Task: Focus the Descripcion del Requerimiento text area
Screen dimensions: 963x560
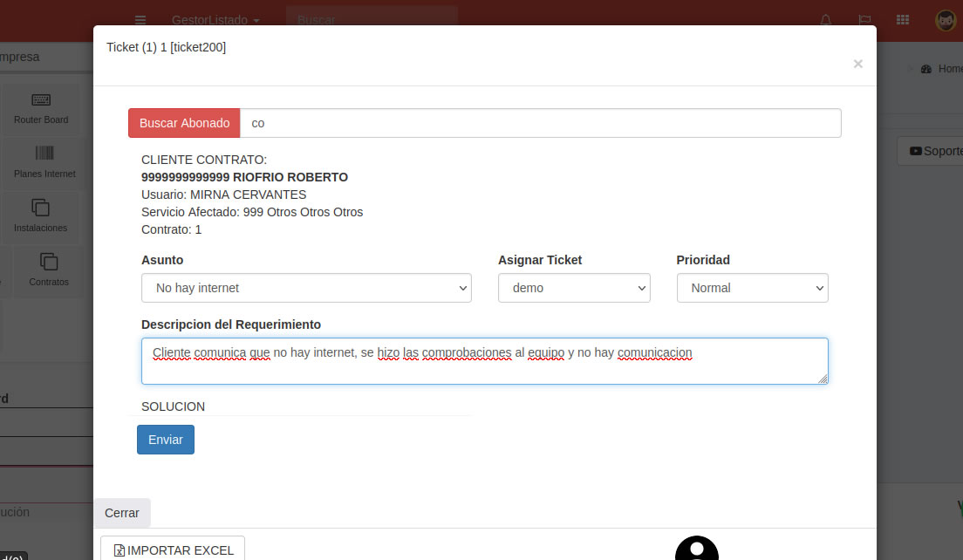Action: 484,361
